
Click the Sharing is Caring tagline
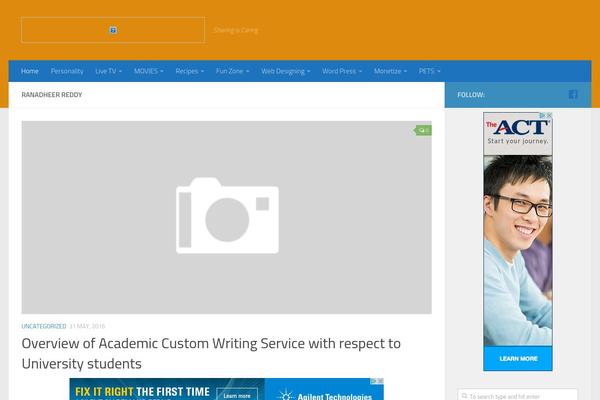236,30
